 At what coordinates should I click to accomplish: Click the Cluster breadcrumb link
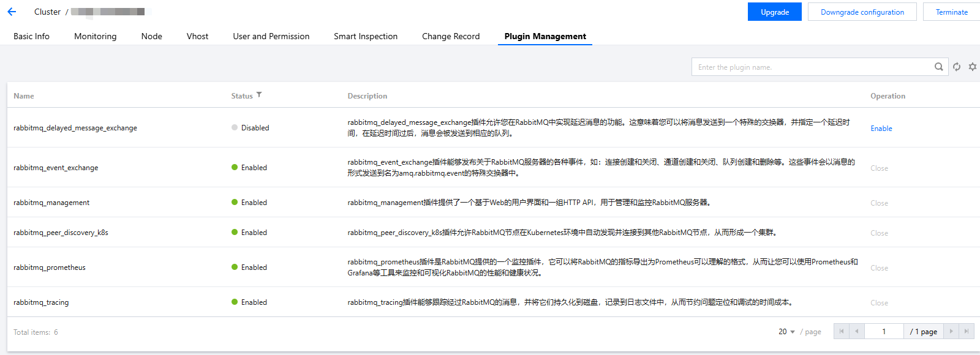pyautogui.click(x=47, y=12)
